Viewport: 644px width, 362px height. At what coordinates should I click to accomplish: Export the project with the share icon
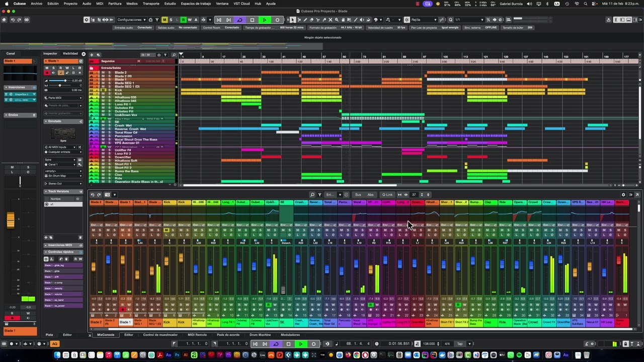(608, 20)
